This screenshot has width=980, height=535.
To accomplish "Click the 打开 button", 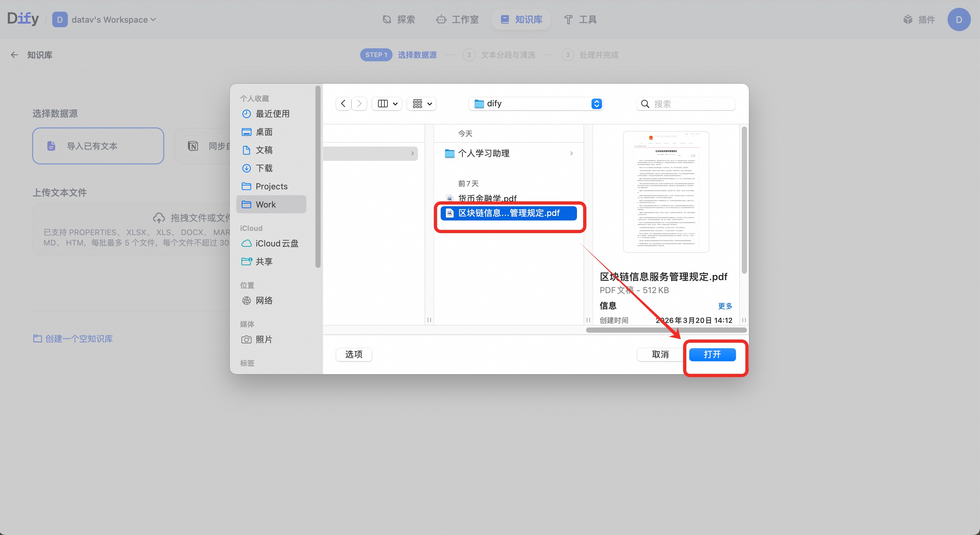I will click(712, 354).
